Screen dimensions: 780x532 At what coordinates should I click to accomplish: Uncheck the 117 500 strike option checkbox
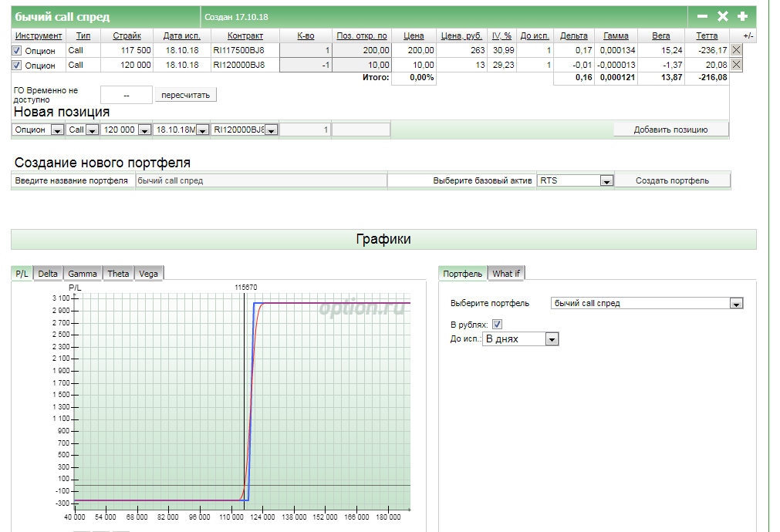(17, 50)
